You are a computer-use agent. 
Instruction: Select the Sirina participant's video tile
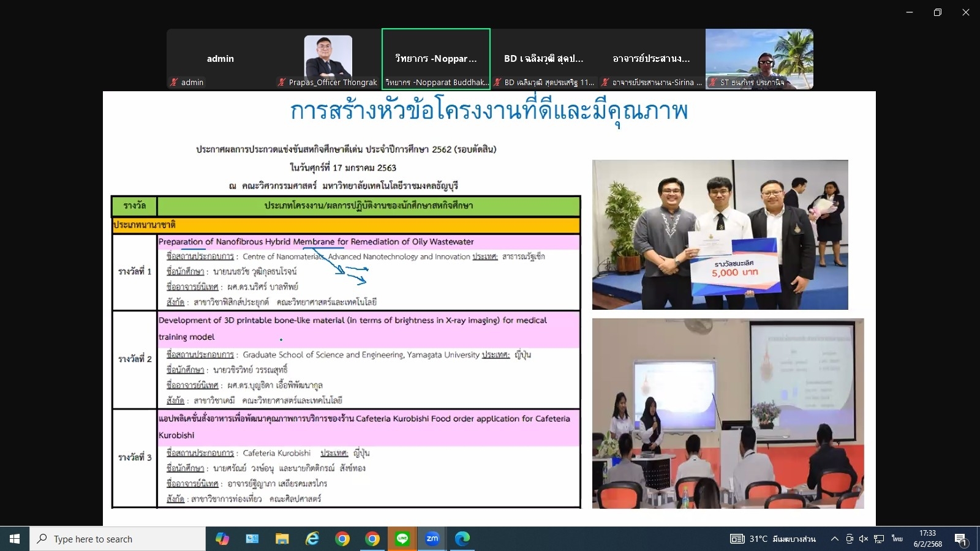(652, 59)
